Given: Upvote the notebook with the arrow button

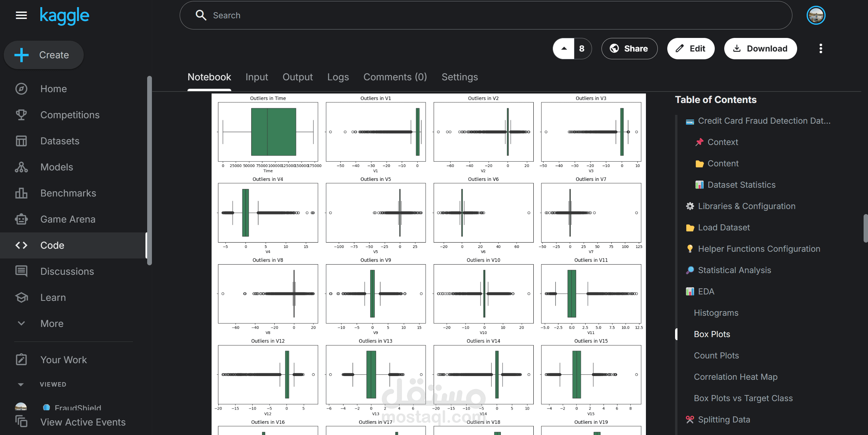Looking at the screenshot, I should (564, 48).
